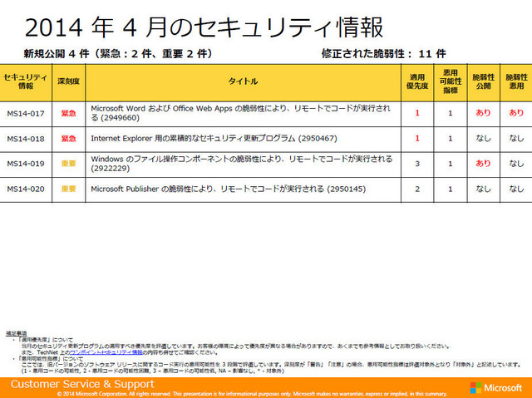Click Customer Service & Support footer text
This screenshot has height=398, width=532.
click(82, 384)
